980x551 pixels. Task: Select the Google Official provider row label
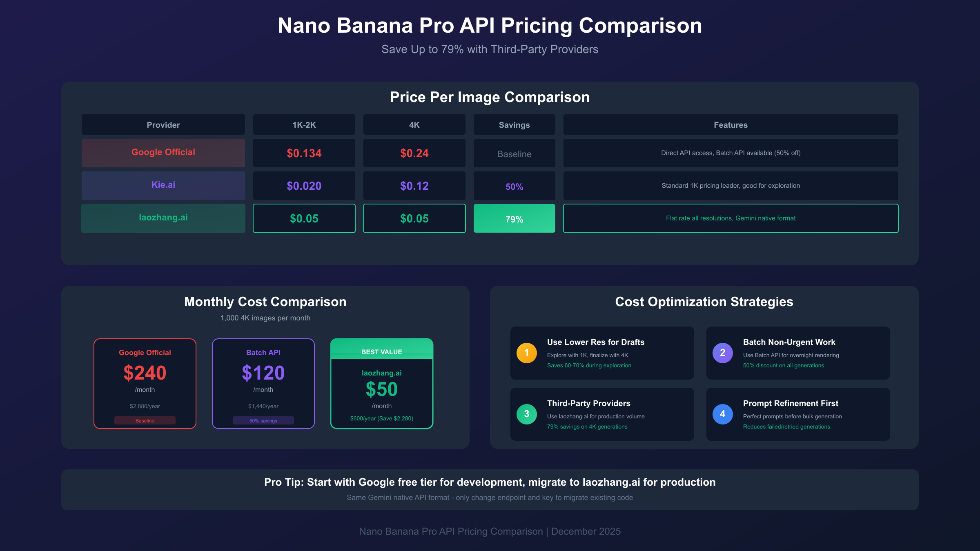click(x=163, y=153)
